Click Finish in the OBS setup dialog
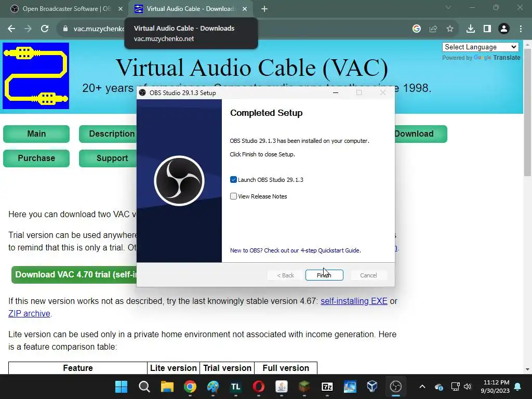This screenshot has width=532, height=399. tap(324, 275)
